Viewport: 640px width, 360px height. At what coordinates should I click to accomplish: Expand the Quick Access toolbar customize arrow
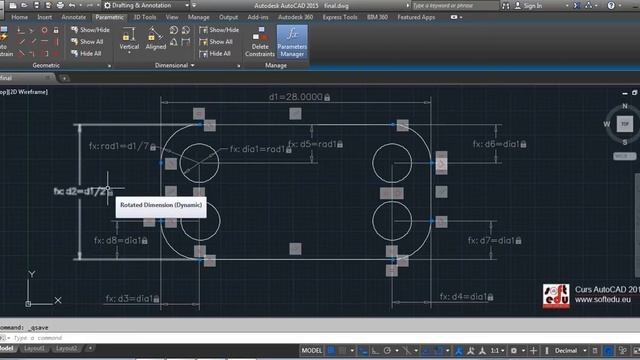pos(194,5)
